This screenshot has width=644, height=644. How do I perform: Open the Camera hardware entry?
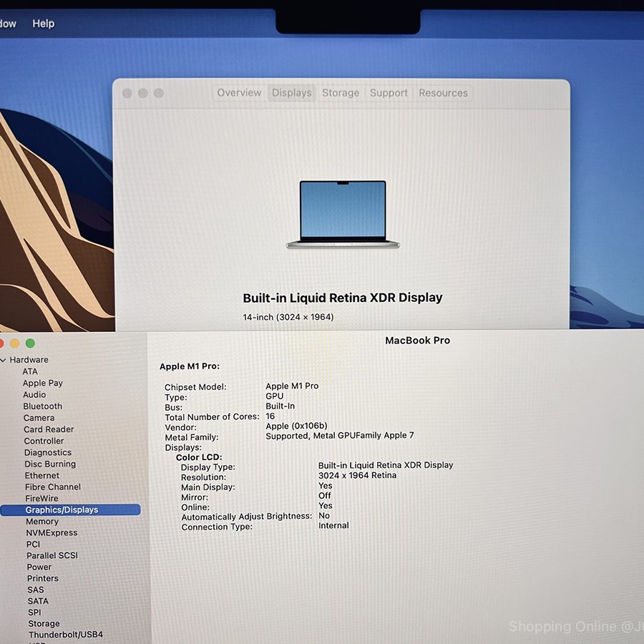click(x=39, y=418)
